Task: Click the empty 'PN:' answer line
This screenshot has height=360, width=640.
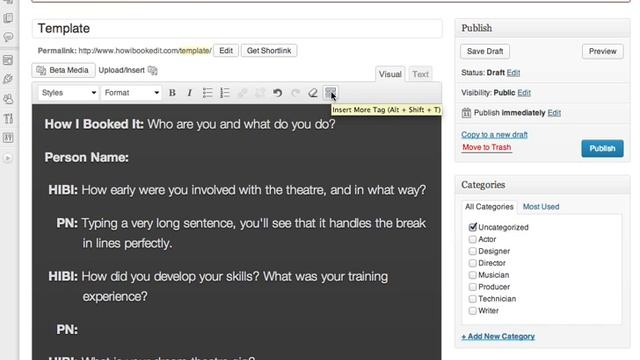Action: (x=67, y=329)
